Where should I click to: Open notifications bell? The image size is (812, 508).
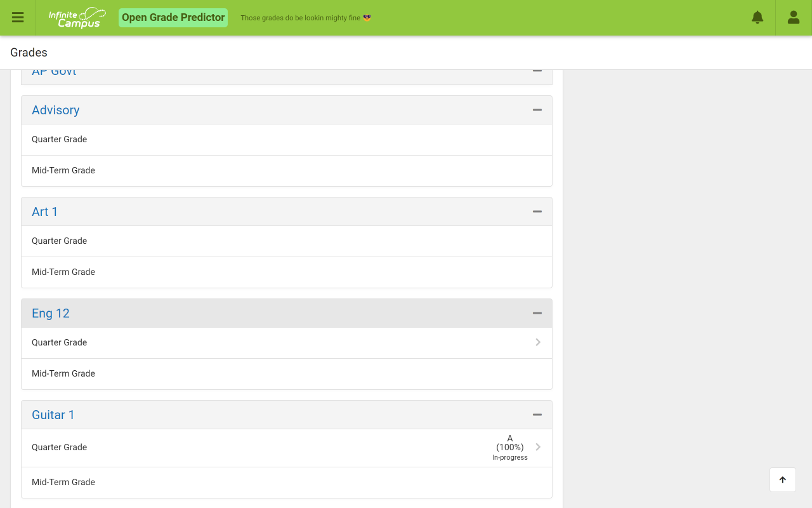pos(757,18)
